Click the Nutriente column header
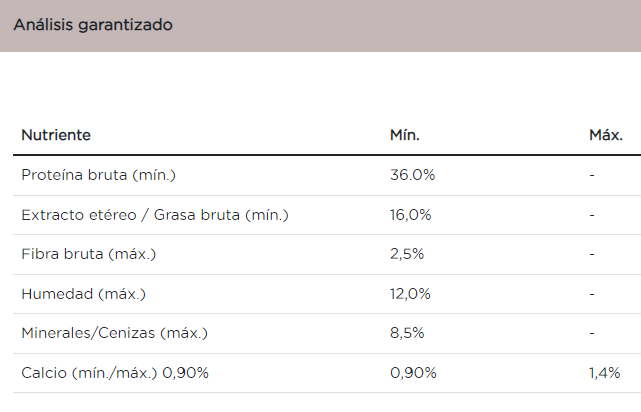Screen dimensions: 641x412 [56, 135]
